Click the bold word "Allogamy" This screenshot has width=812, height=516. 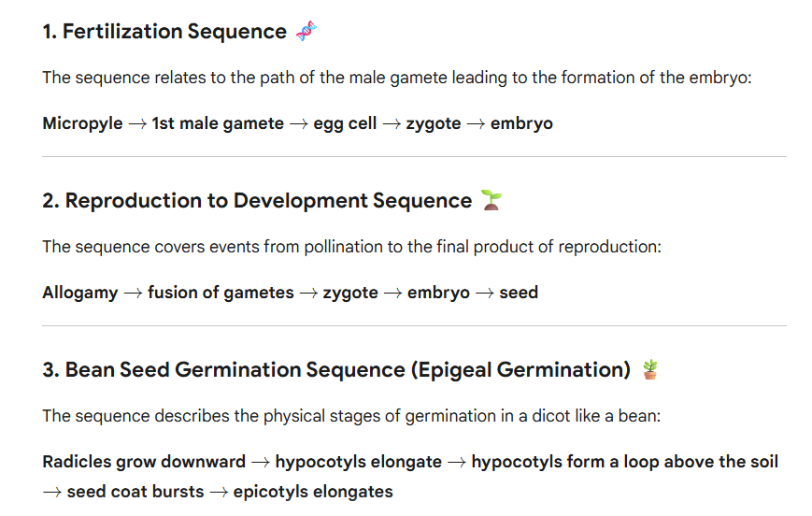tap(80, 293)
